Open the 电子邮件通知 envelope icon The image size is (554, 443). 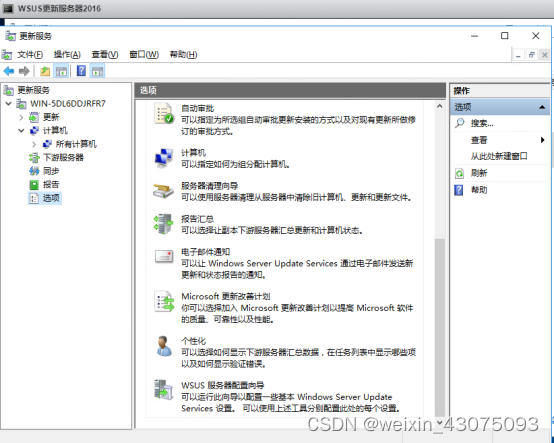click(164, 256)
